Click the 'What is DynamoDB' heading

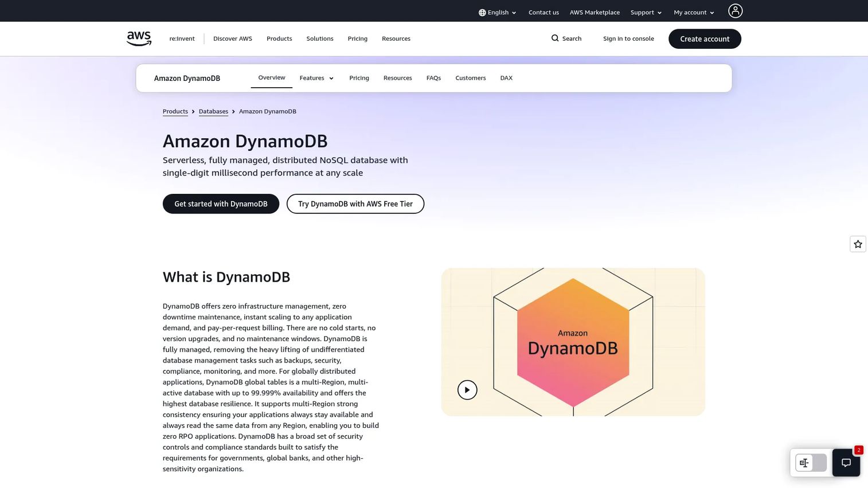[226, 277]
